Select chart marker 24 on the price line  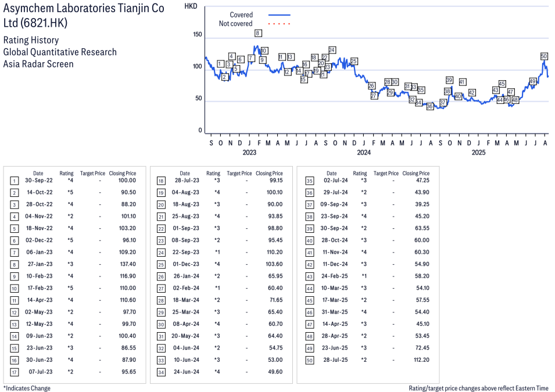[332, 50]
